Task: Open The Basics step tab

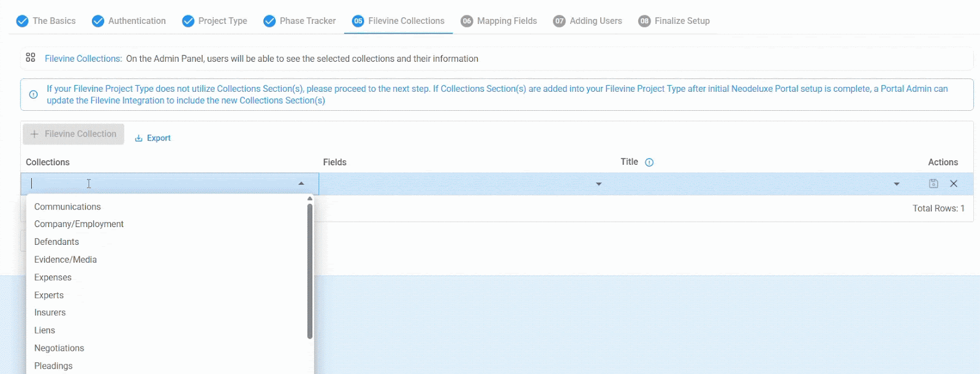Action: click(46, 21)
